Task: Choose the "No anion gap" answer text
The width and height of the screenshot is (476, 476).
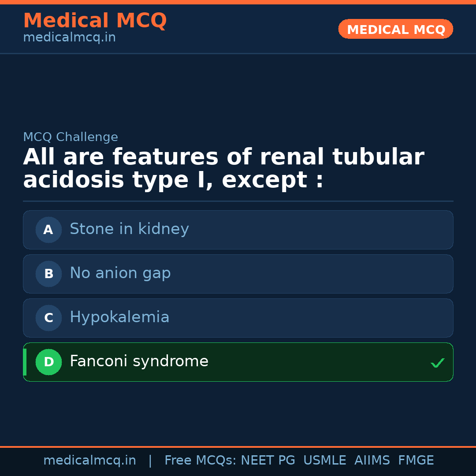Action: [x=120, y=273]
